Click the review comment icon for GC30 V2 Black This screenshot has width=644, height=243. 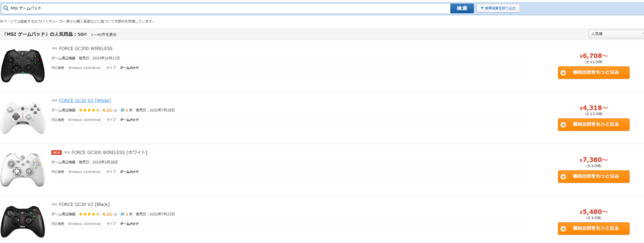(123, 214)
